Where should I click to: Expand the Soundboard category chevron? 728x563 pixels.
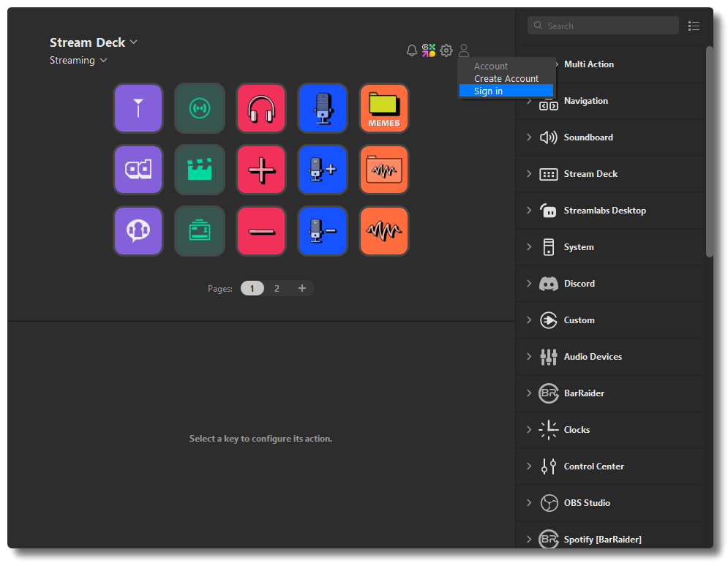pyautogui.click(x=529, y=137)
